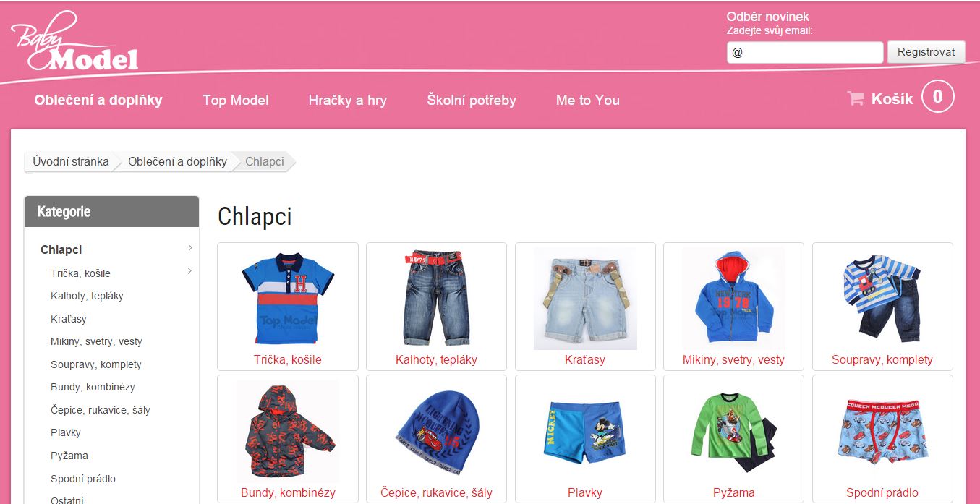Click the cart item count circle
Image resolution: width=980 pixels, height=504 pixels.
pyautogui.click(x=938, y=97)
